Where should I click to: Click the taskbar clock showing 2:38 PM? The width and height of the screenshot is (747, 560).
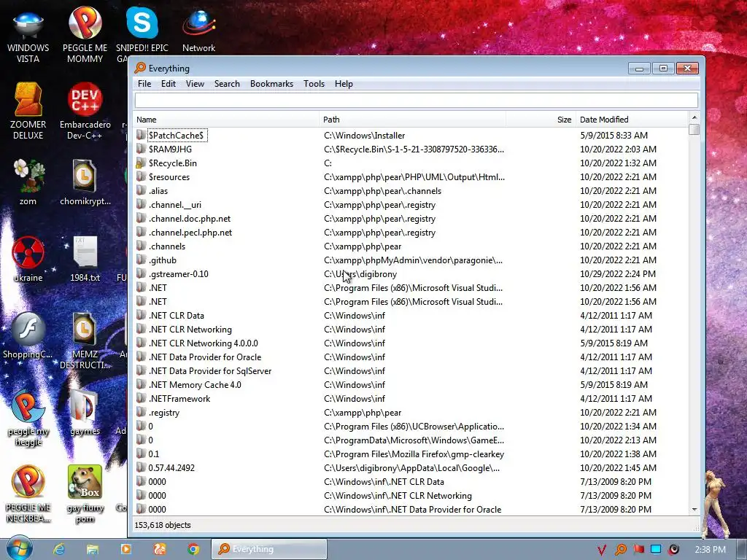710,550
